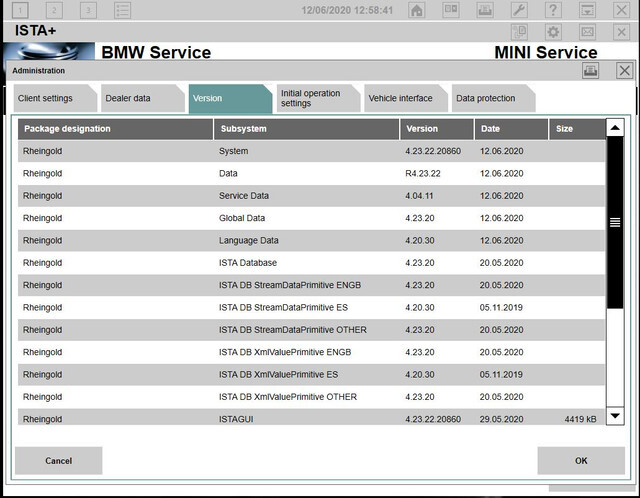Click the printer icon in top toolbar
This screenshot has width=640, height=498.
[x=485, y=10]
